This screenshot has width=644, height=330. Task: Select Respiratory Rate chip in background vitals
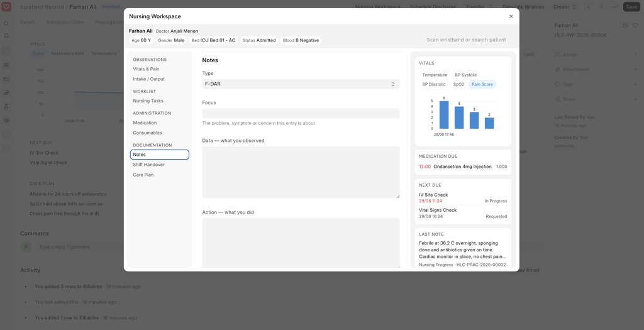[x=67, y=53]
